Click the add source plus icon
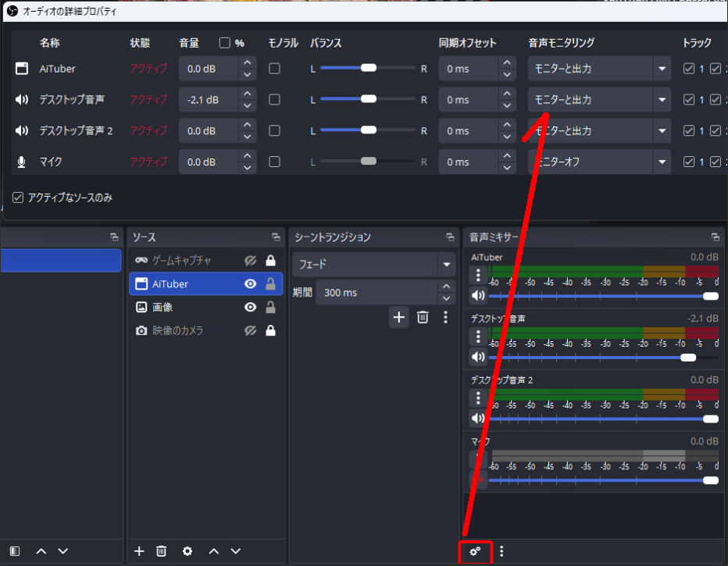728x566 pixels. [x=140, y=551]
